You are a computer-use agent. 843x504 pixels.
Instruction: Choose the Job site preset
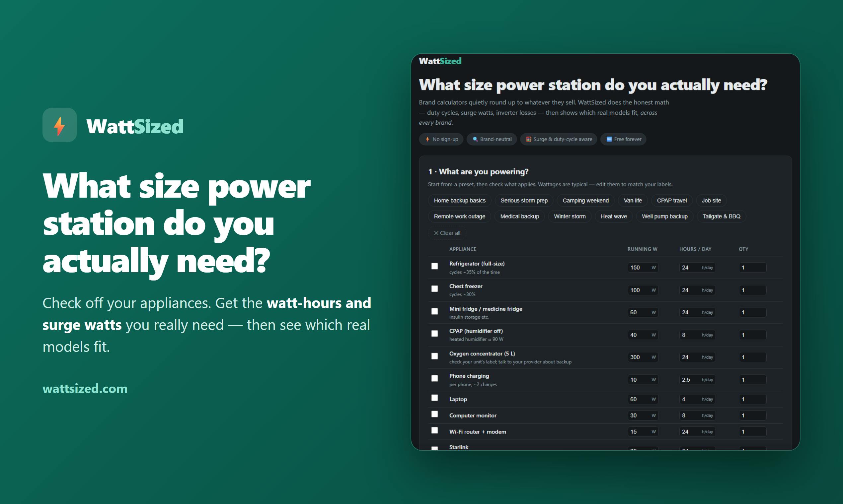711,200
